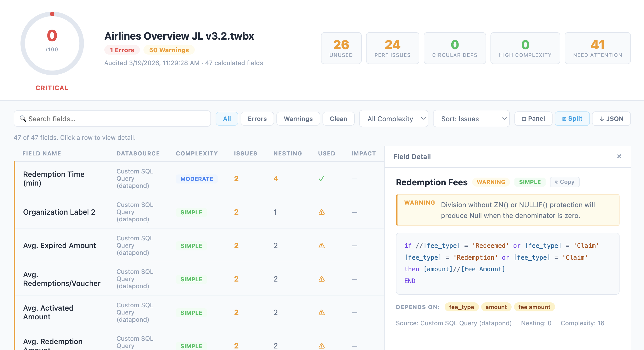Click the CRITICAL status label
This screenshot has height=350, width=644.
[x=52, y=88]
